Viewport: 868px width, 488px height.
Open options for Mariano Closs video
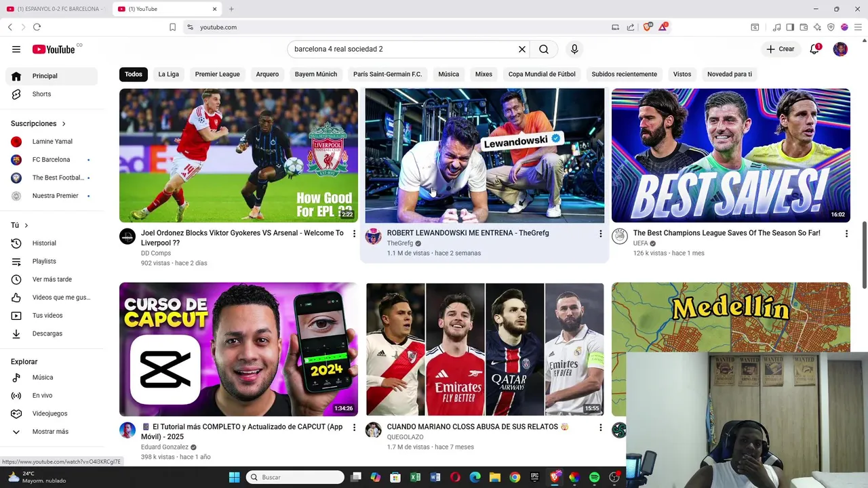[x=600, y=428]
